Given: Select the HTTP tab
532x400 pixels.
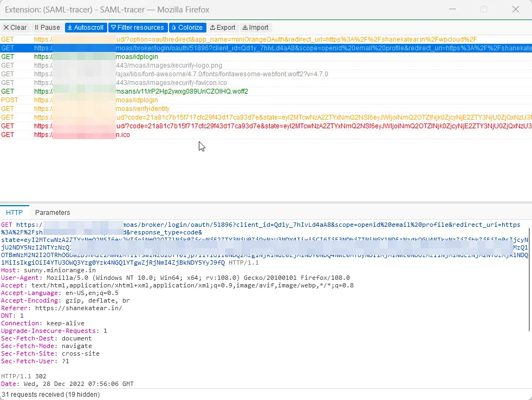Looking at the screenshot, I should (x=15, y=212).
